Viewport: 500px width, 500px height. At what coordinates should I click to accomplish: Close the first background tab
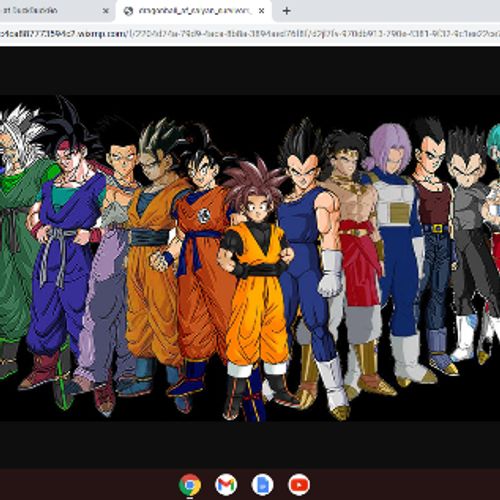tap(106, 11)
